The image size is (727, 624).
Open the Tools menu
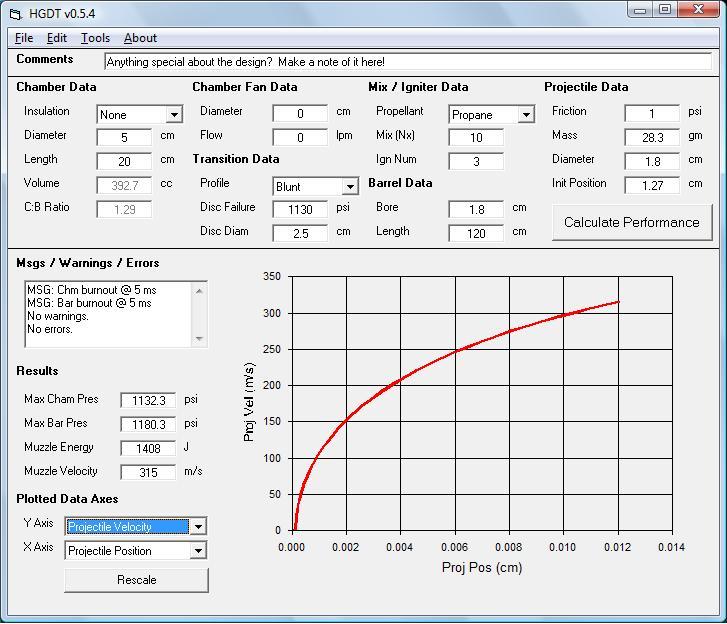[95, 38]
